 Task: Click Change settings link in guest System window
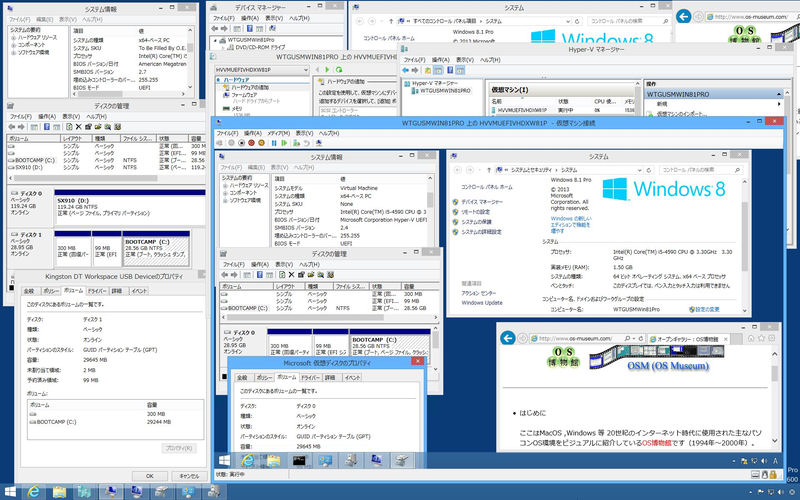[x=707, y=309]
